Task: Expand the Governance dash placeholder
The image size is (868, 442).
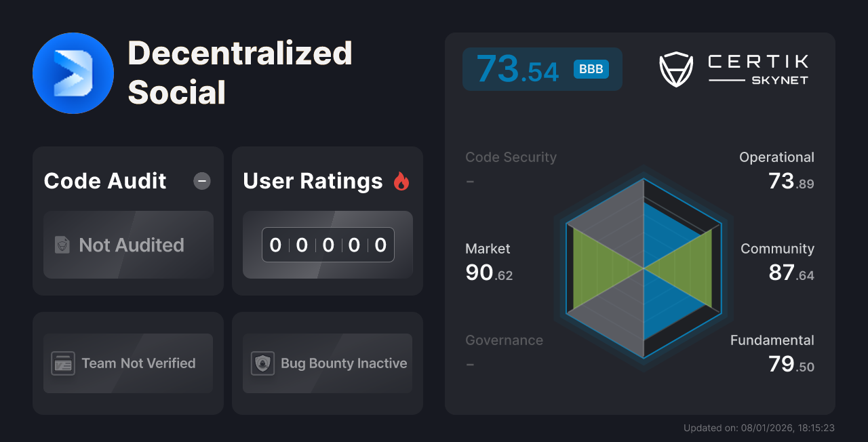Action: point(470,364)
